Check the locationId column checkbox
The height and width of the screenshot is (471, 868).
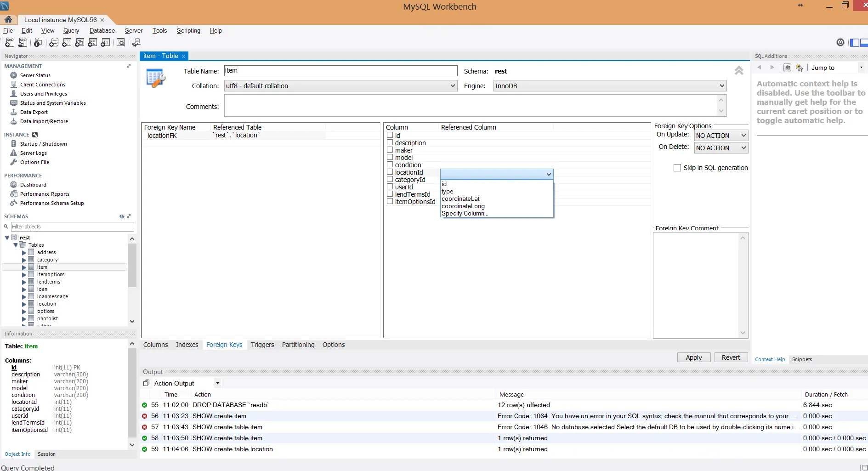coord(390,172)
